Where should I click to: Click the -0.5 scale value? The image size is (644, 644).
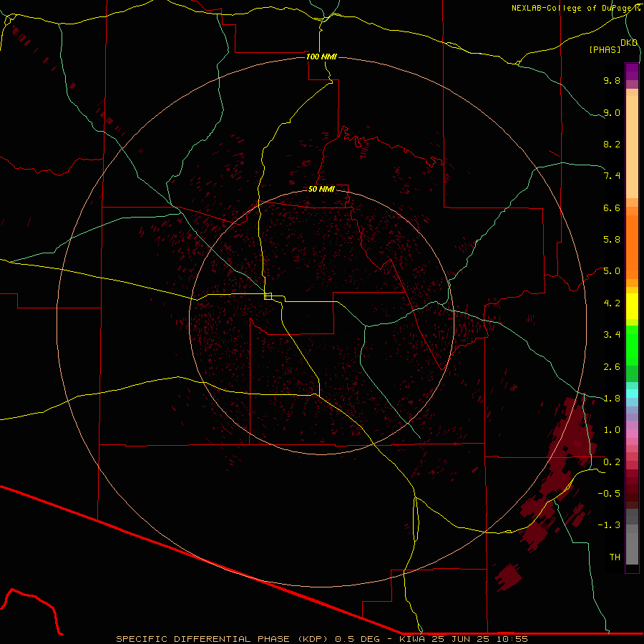point(609,494)
